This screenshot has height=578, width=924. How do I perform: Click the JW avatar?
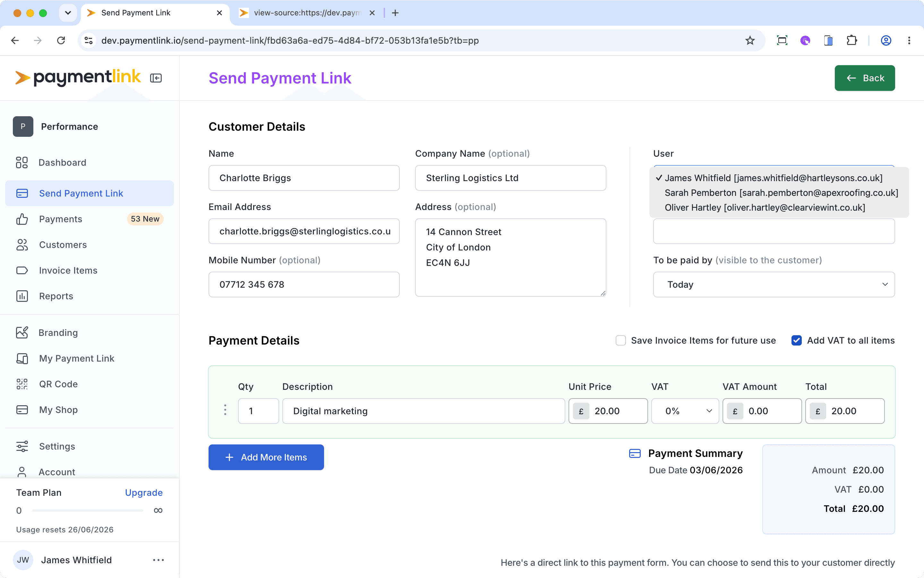23,560
